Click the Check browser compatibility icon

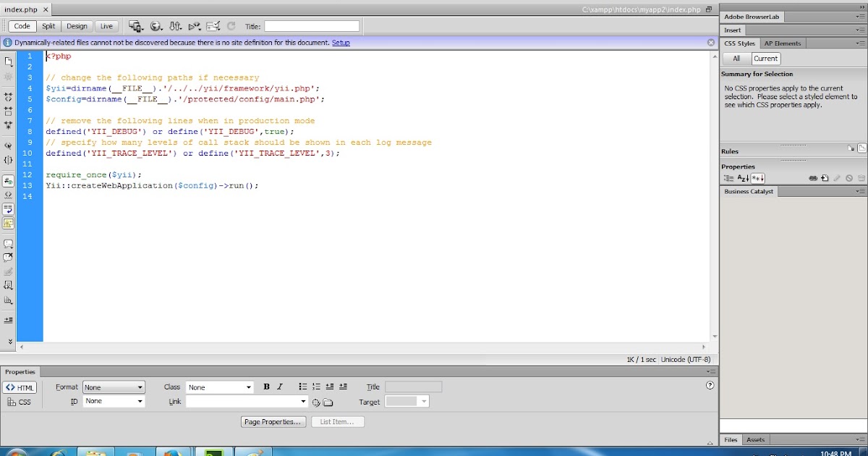coord(213,26)
